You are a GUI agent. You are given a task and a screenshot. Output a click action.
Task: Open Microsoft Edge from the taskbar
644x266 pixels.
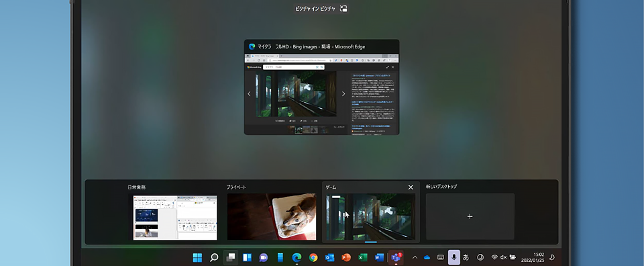tap(297, 258)
